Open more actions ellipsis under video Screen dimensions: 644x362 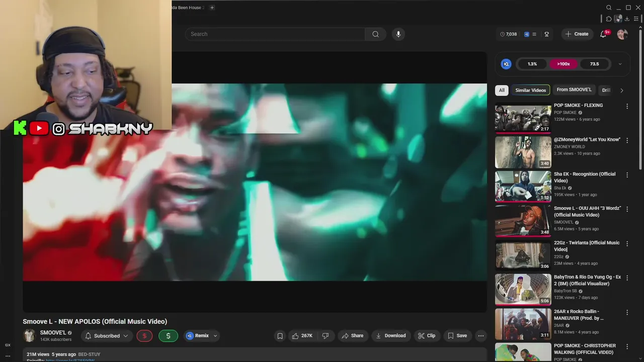click(x=481, y=336)
